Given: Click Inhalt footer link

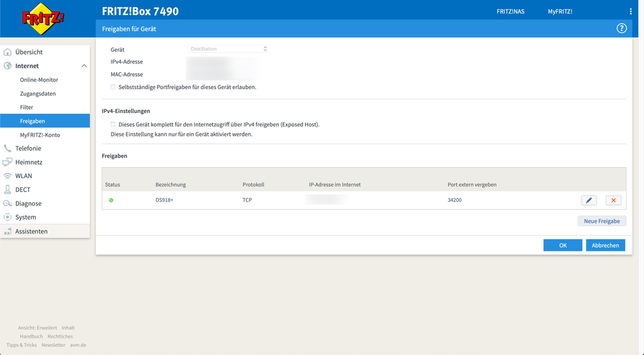Looking at the screenshot, I should click(68, 328).
